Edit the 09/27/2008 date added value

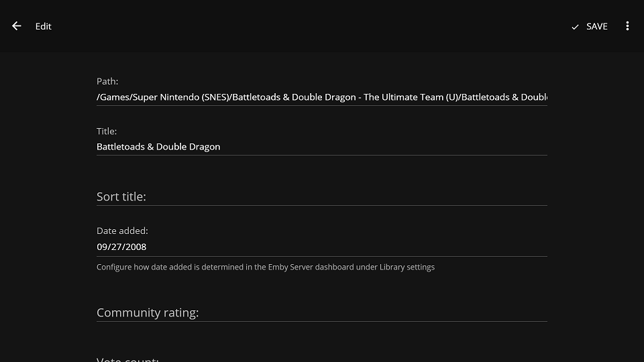point(322,247)
